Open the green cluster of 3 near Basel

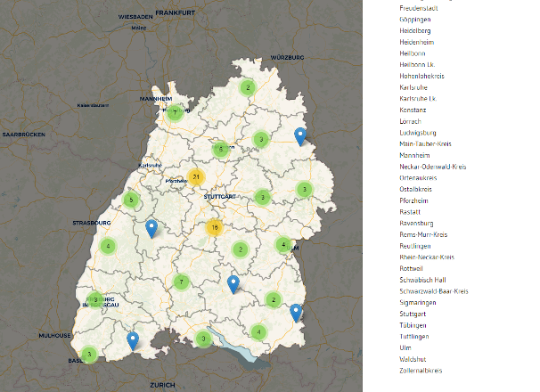89,354
